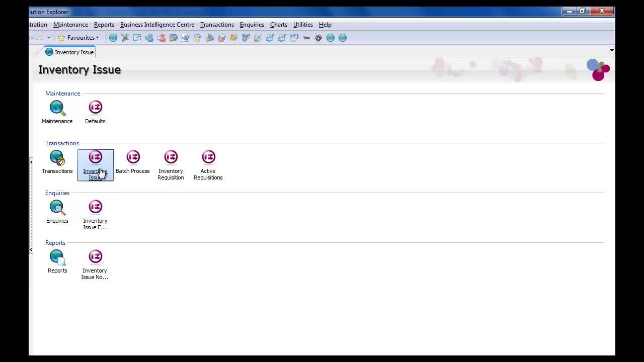Viewport: 644px width, 362px height.
Task: Click the blue person toolbar icon
Action: [x=149, y=38]
